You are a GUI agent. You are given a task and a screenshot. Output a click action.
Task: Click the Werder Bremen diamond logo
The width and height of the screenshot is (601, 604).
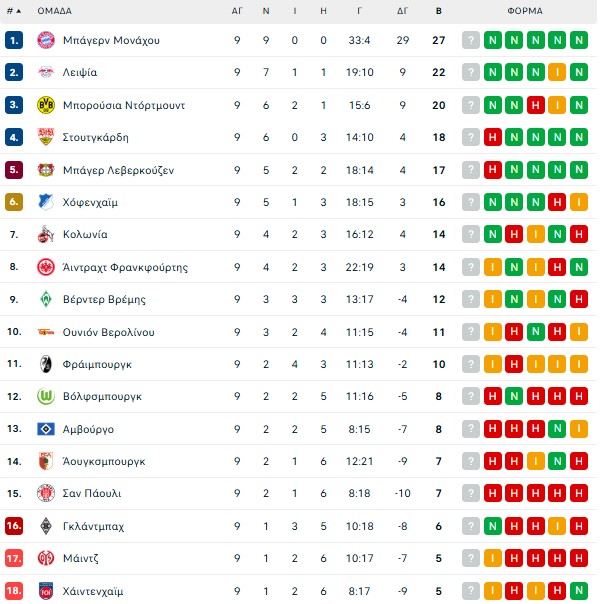[45, 300]
